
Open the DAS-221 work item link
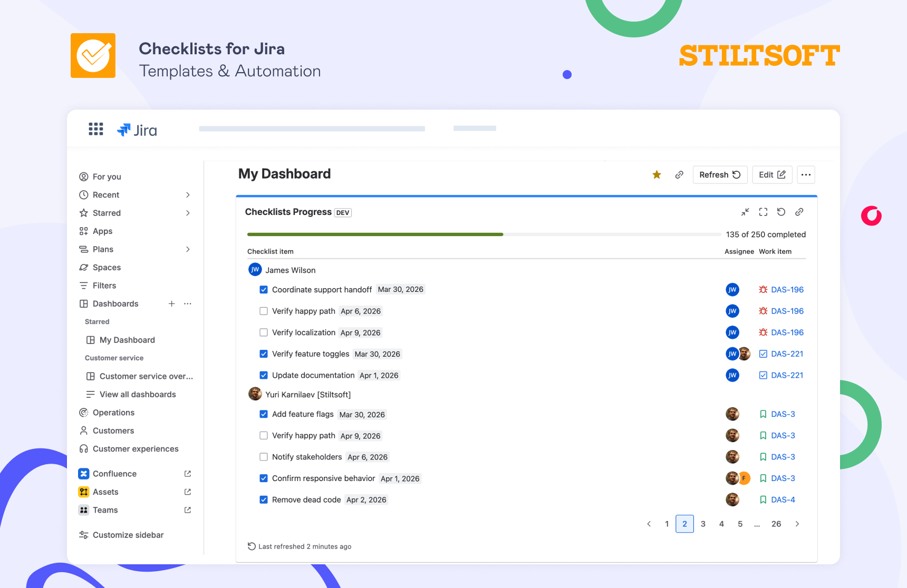[x=786, y=354]
